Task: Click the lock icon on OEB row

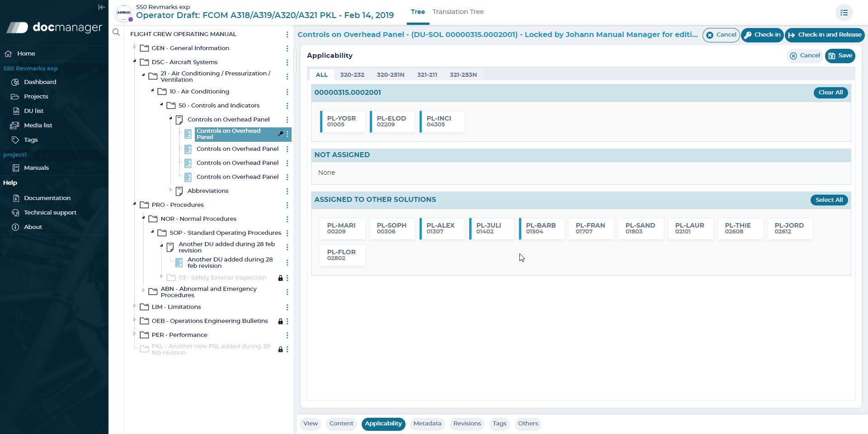Action: (x=280, y=321)
